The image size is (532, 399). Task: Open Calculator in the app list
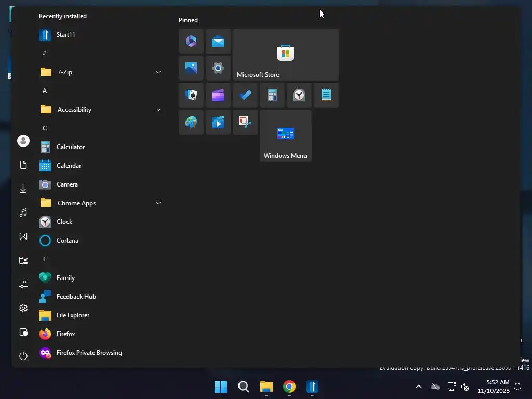(101, 147)
